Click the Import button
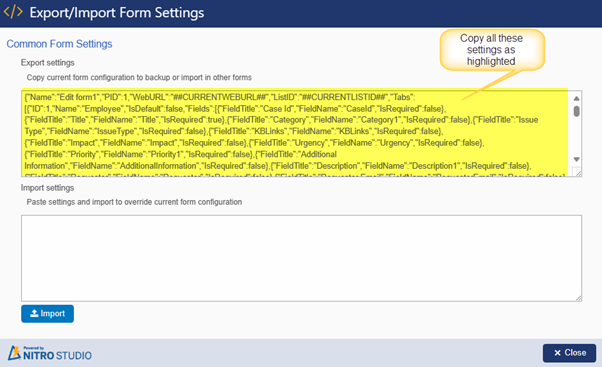The width and height of the screenshot is (602, 367). point(47,314)
